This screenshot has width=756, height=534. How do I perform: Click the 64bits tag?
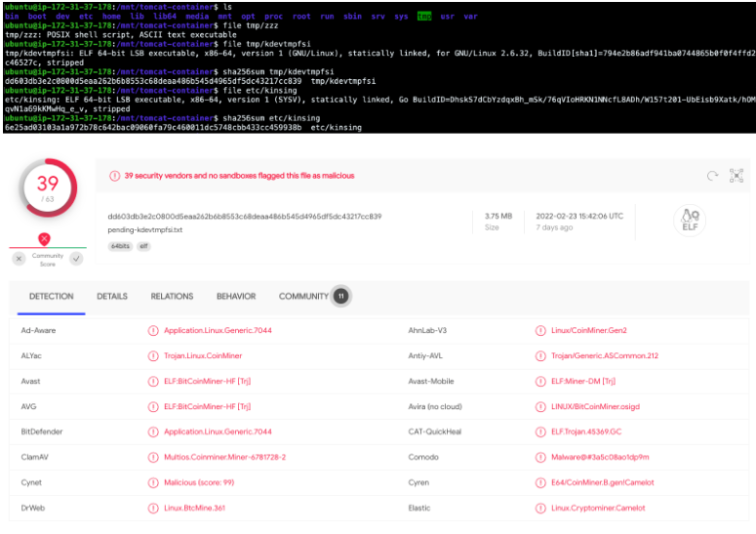(121, 247)
